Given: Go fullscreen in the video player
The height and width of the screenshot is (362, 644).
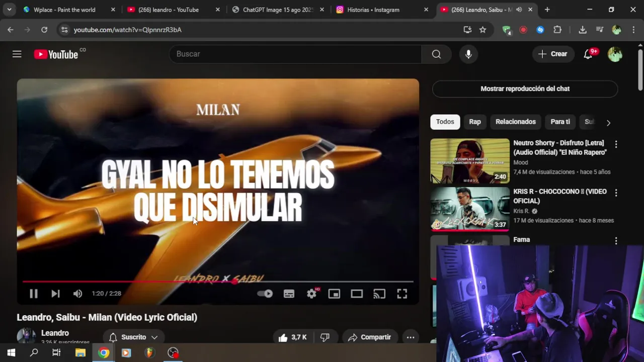Looking at the screenshot, I should [x=402, y=294].
